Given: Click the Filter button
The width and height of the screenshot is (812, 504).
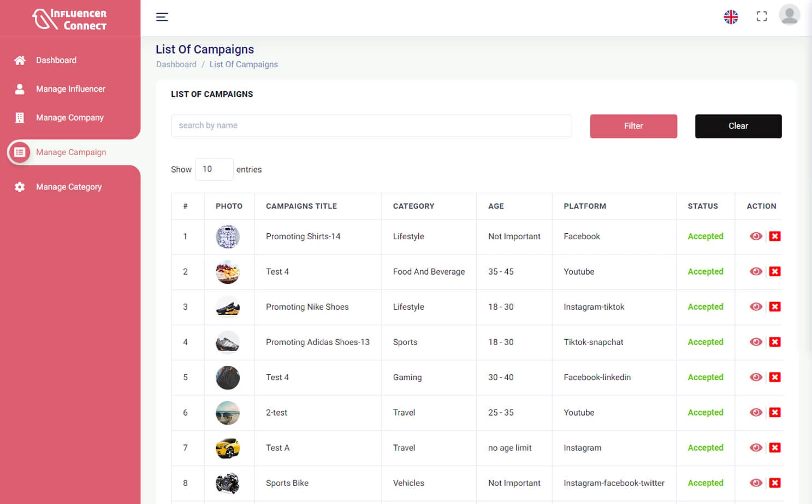Looking at the screenshot, I should click(x=633, y=126).
